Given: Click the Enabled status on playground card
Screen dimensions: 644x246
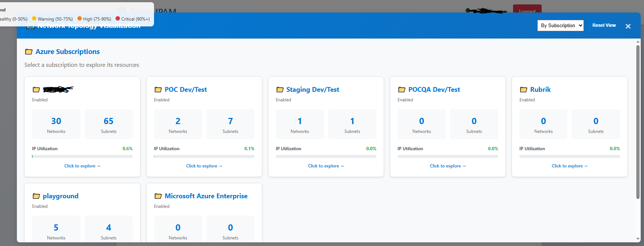Looking at the screenshot, I should (40, 206).
